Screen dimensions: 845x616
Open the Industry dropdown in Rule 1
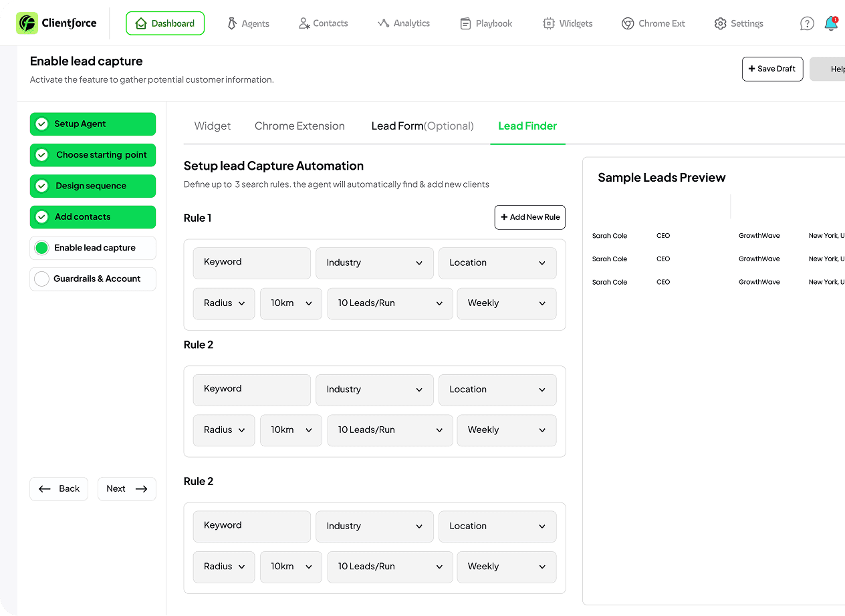point(374,263)
